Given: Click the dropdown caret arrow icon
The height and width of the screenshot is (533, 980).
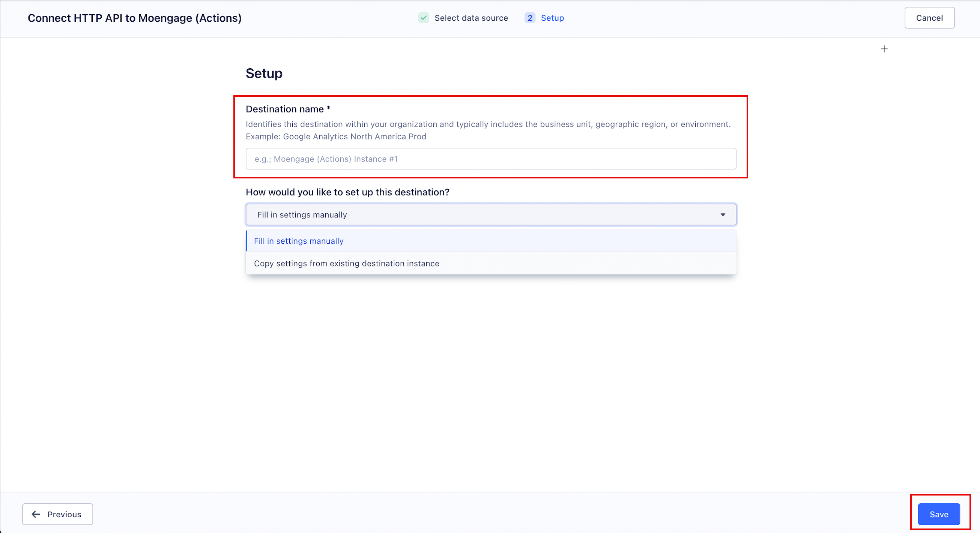Looking at the screenshot, I should click(723, 215).
